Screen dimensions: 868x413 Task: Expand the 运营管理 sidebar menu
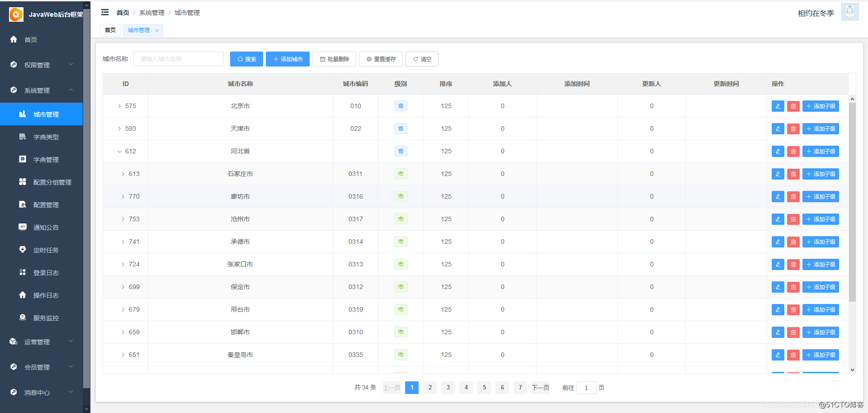point(42,342)
